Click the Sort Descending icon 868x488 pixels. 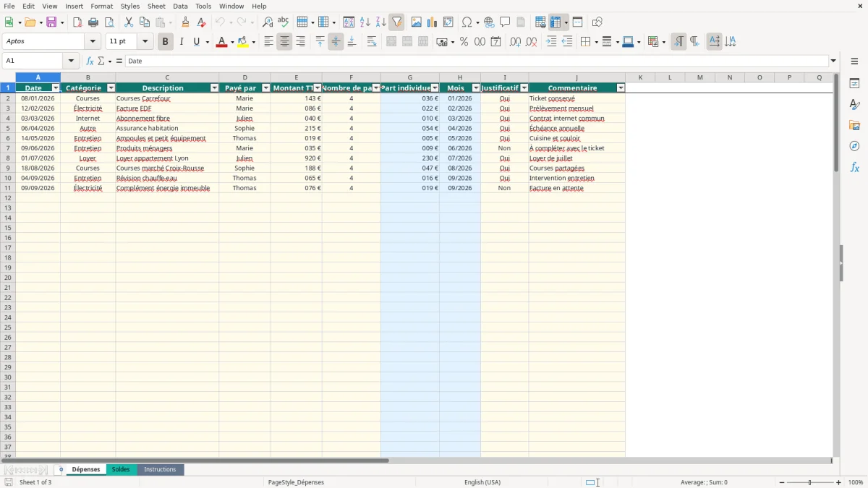[380, 22]
